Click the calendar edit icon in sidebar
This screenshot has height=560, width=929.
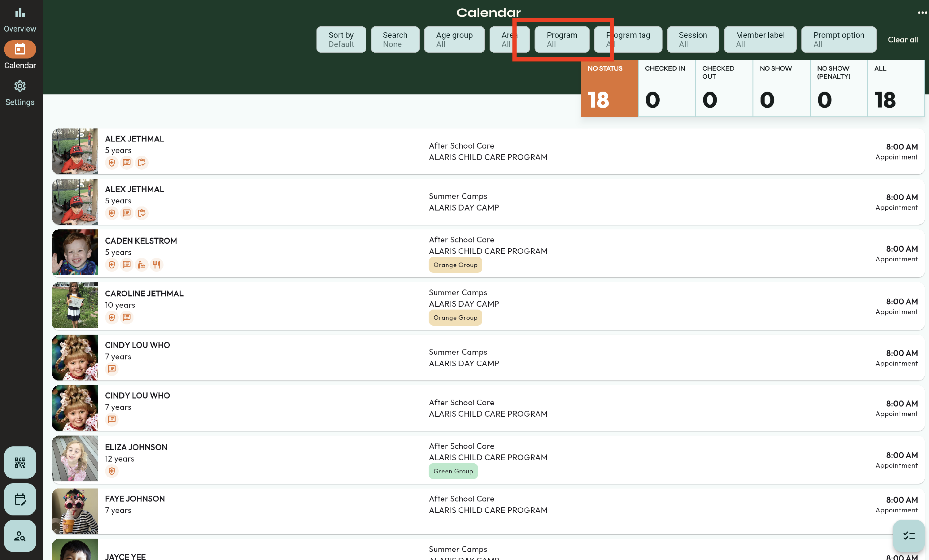(x=20, y=499)
